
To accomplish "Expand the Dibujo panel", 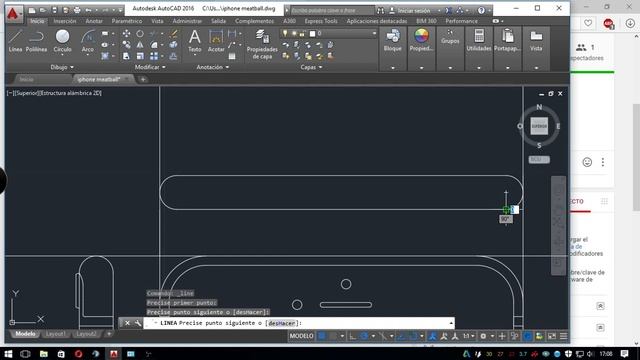I will [x=62, y=67].
